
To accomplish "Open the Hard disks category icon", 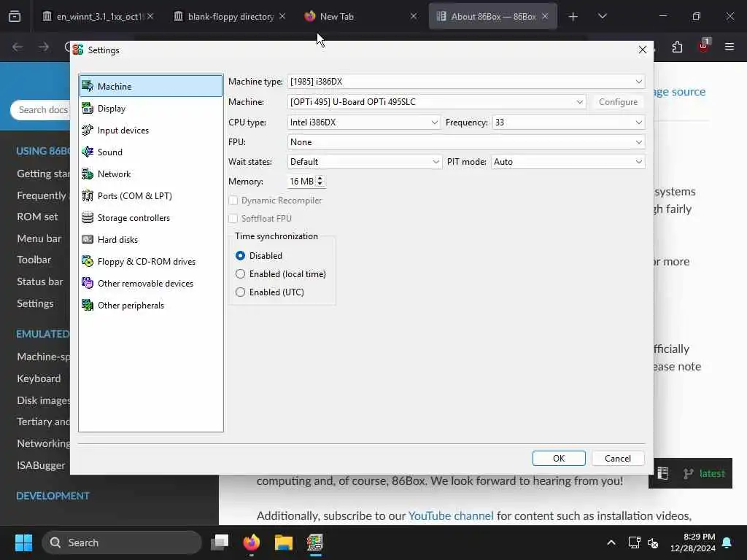I will (88, 239).
